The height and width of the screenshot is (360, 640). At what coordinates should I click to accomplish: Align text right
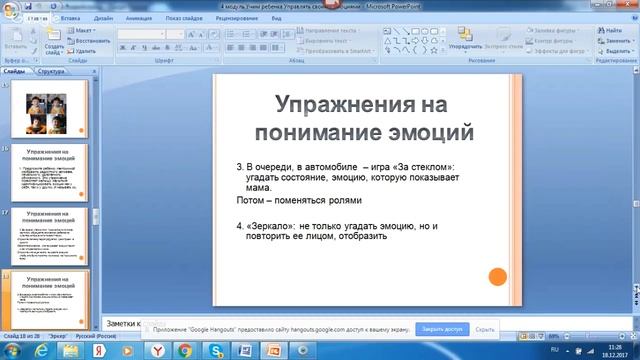(x=252, y=48)
